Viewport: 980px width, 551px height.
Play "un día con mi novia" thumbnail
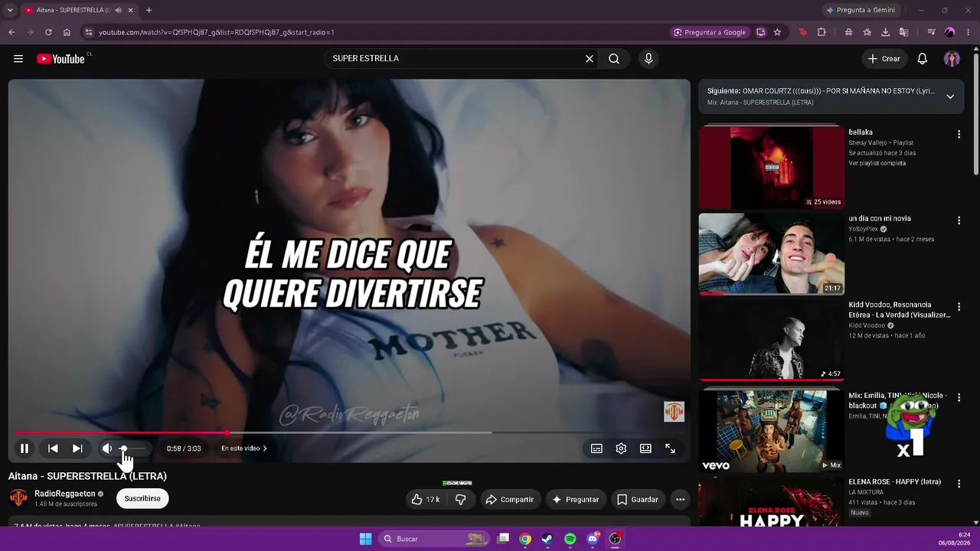pos(772,254)
